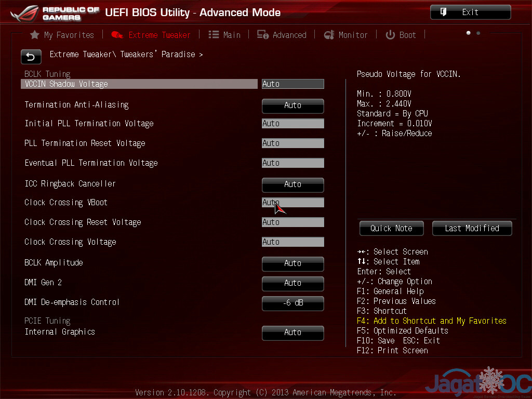Open Termination Anti-Aliasing Auto dropdown

[x=293, y=105]
